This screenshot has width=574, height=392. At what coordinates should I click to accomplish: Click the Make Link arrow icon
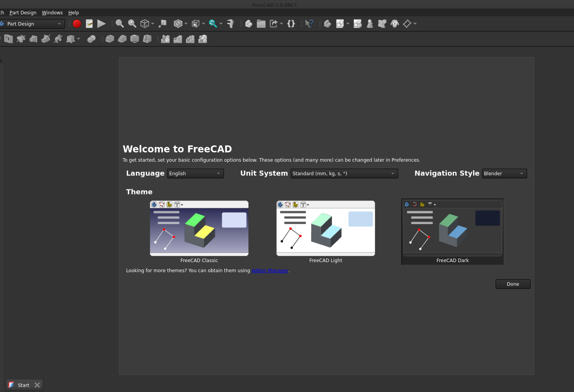point(274,24)
